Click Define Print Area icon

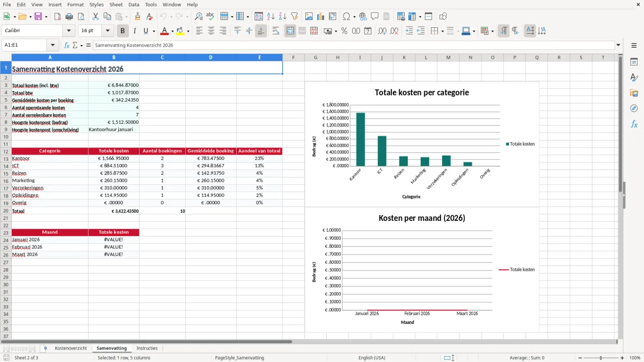pos(401,17)
